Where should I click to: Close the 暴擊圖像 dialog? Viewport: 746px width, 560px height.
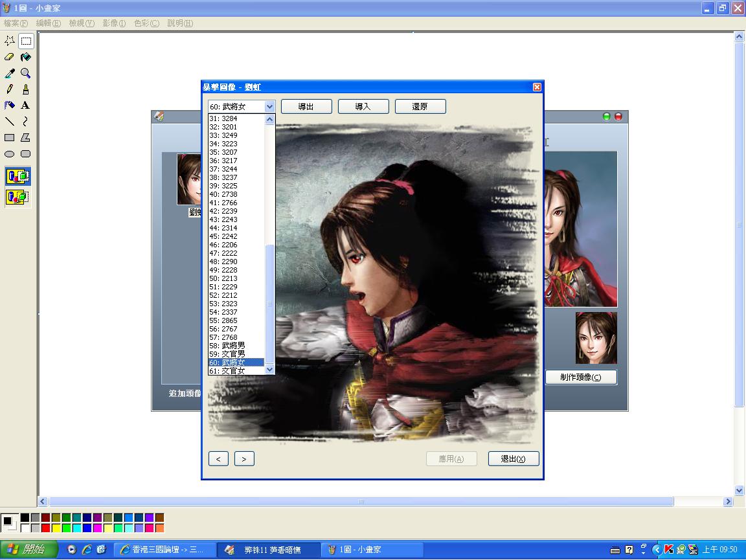pos(537,87)
